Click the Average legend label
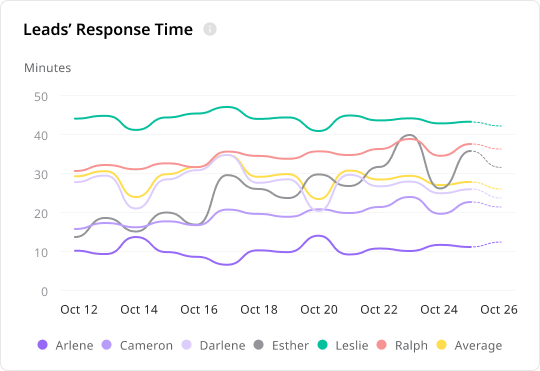Viewport: 540px width, 371px height. (478, 345)
